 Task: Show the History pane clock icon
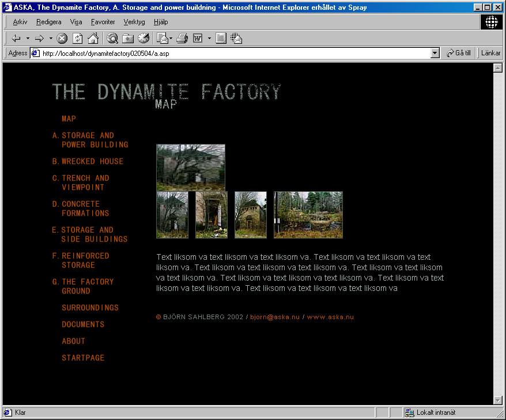(x=144, y=39)
